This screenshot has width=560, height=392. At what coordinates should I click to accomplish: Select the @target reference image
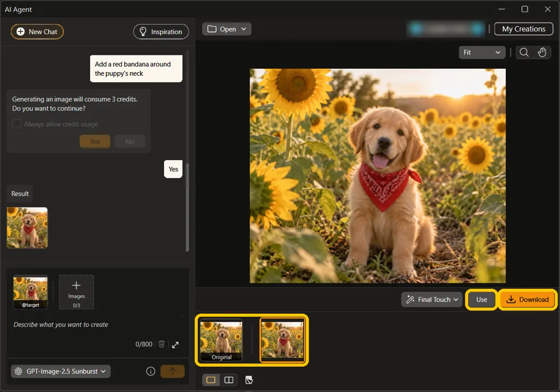click(x=30, y=292)
